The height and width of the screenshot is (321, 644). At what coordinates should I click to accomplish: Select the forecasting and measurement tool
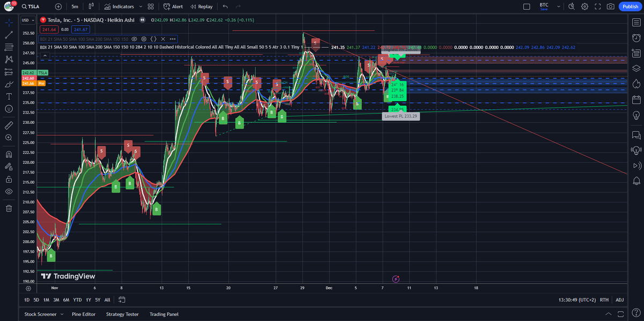point(9,72)
